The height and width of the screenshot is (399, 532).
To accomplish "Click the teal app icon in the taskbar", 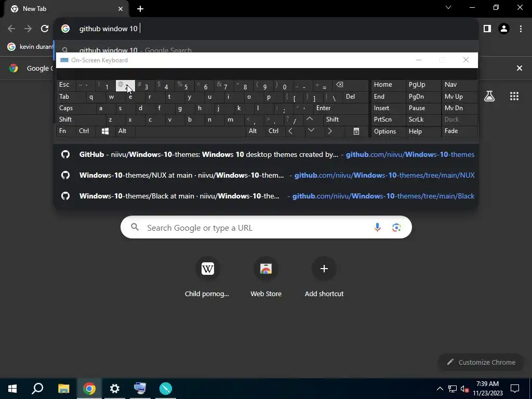I will [x=166, y=389].
